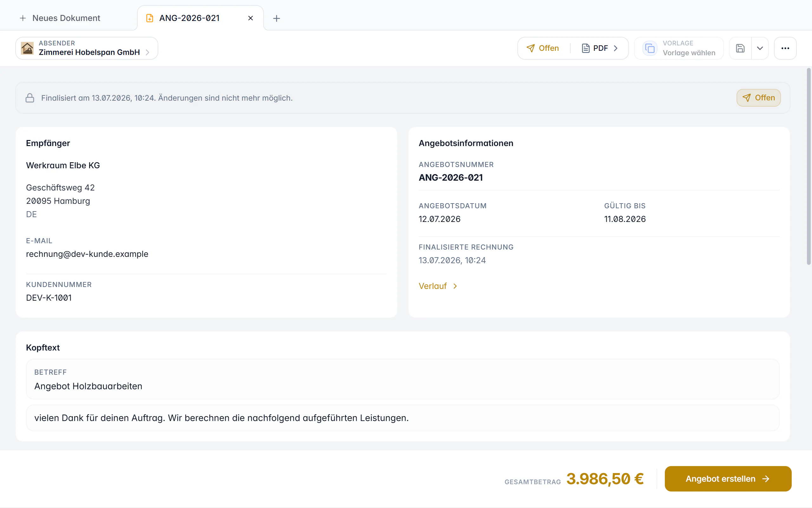Click the Angebot erstellen button
This screenshot has width=812, height=508.
point(728,479)
